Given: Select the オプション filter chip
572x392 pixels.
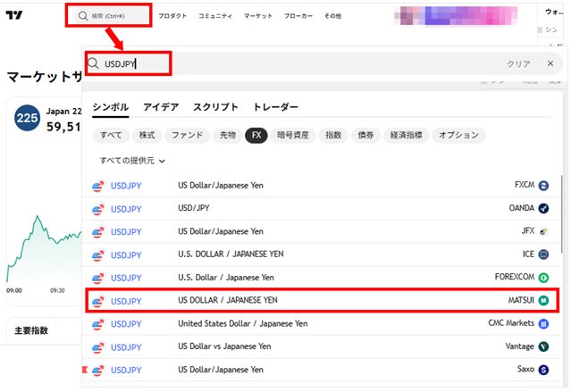Looking at the screenshot, I should point(458,135).
